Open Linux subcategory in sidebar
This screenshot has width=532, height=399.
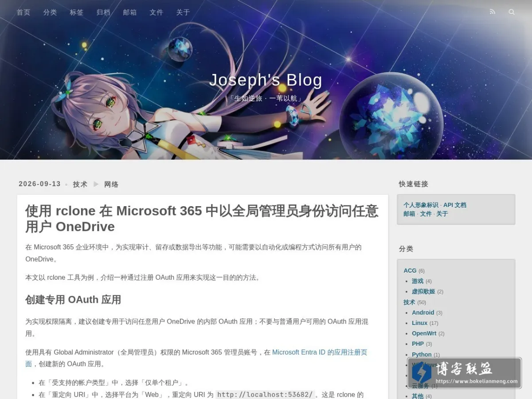pyautogui.click(x=419, y=323)
